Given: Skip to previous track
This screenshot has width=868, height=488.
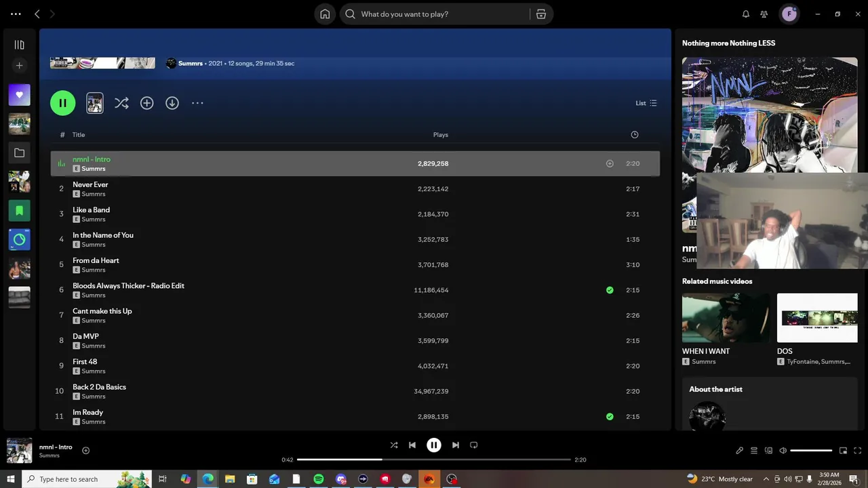Looking at the screenshot, I should (x=412, y=445).
